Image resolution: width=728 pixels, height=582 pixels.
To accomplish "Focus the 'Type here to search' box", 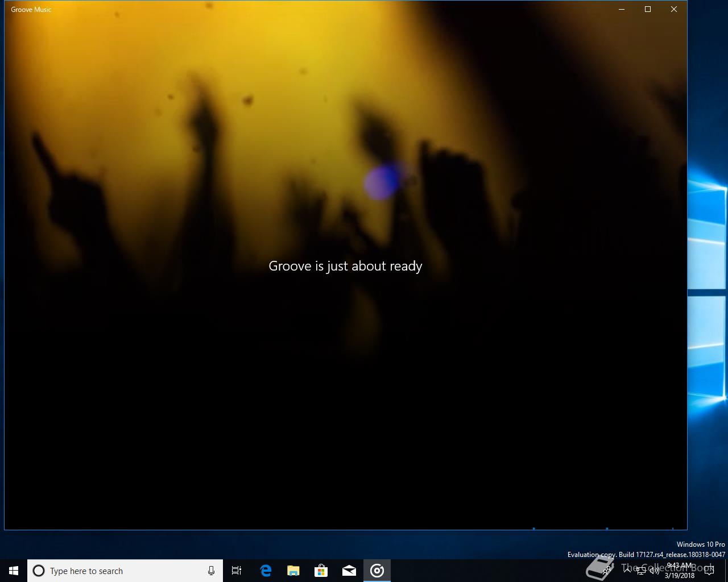I will (125, 571).
